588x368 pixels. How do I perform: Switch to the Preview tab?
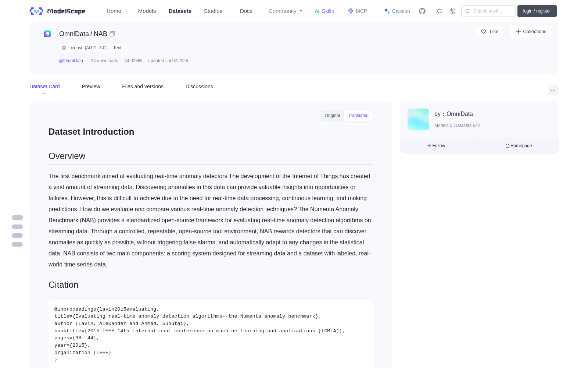(x=91, y=86)
